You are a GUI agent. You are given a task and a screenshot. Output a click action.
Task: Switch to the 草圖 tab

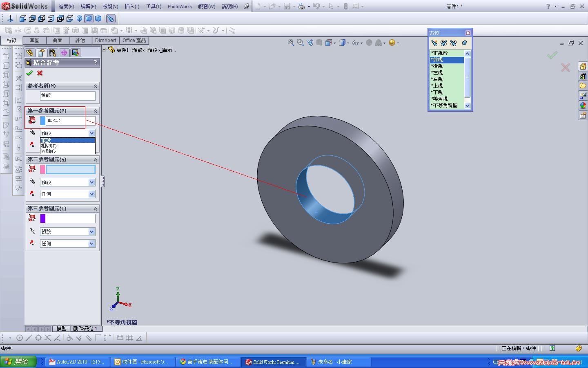(34, 40)
